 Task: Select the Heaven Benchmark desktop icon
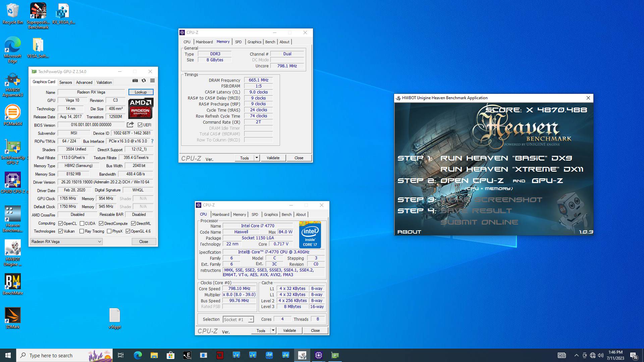click(x=13, y=219)
